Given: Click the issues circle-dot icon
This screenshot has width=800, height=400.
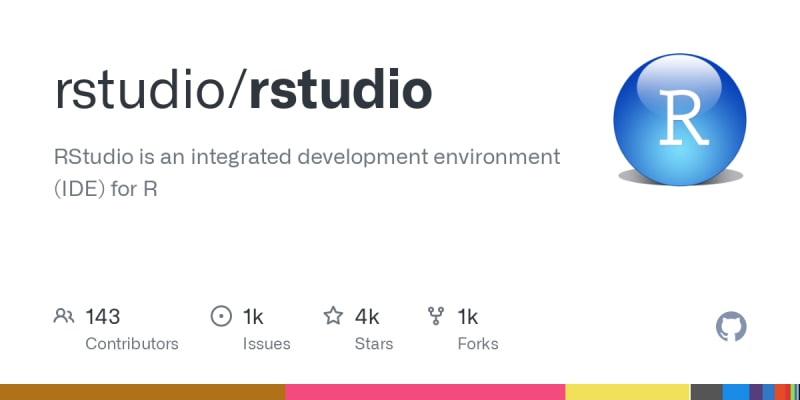Looking at the screenshot, I should pos(221,316).
